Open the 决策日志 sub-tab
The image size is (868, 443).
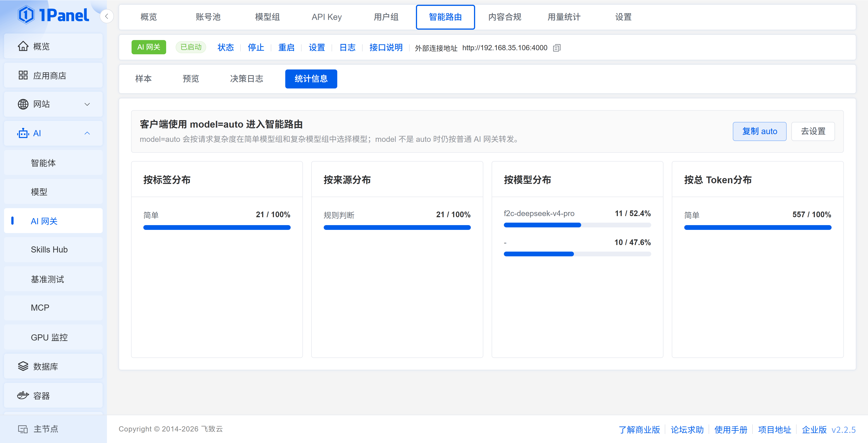pos(246,79)
